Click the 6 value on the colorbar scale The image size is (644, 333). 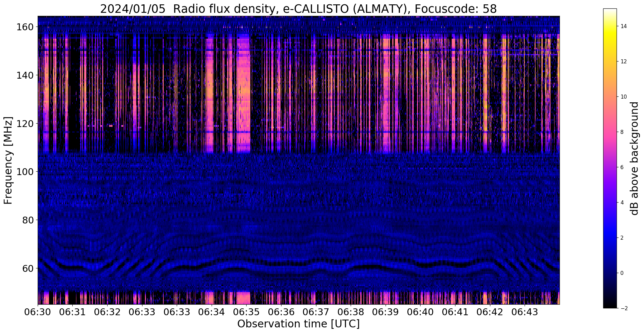coord(622,167)
